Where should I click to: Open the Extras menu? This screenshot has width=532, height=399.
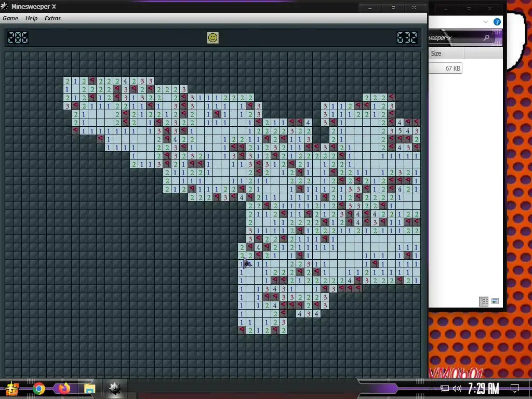pos(52,18)
